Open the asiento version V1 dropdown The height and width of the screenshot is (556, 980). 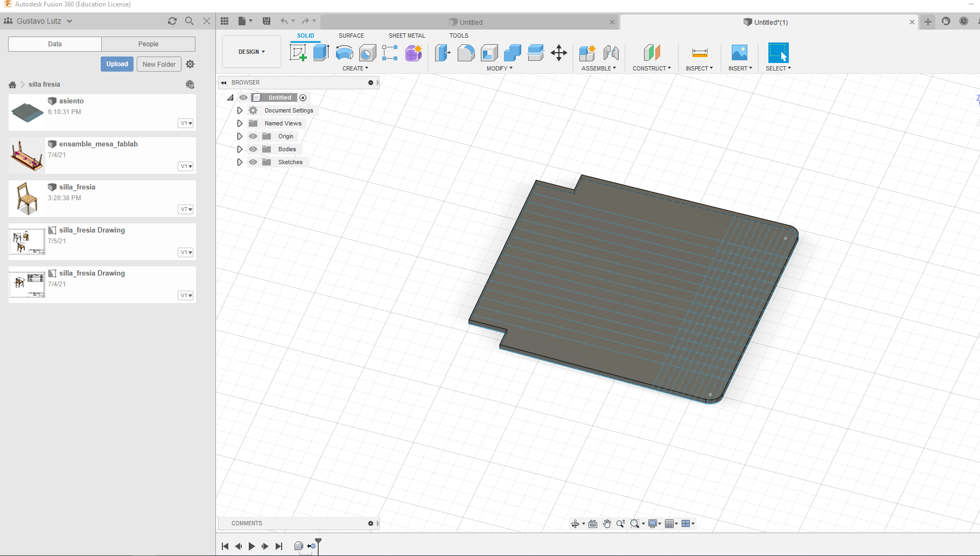pos(186,123)
